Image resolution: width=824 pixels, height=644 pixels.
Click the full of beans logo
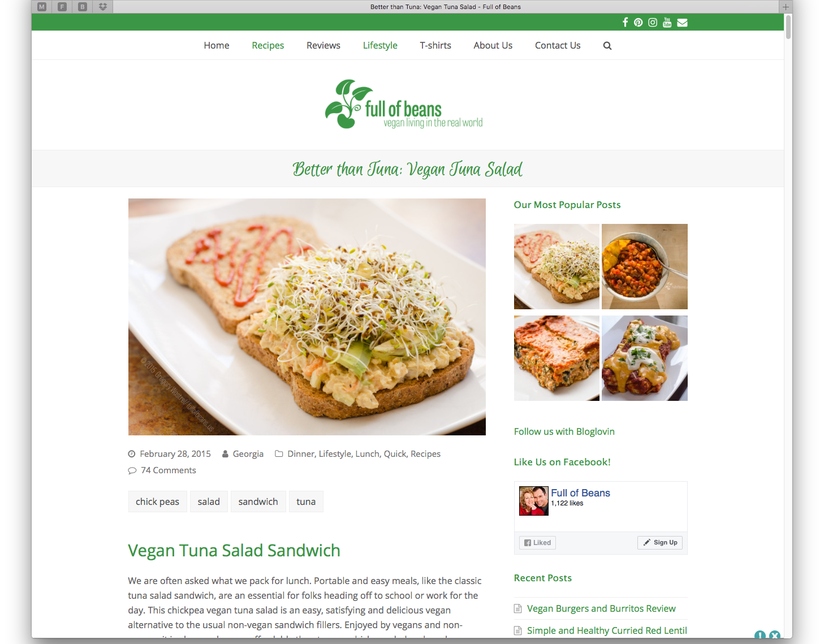(404, 105)
